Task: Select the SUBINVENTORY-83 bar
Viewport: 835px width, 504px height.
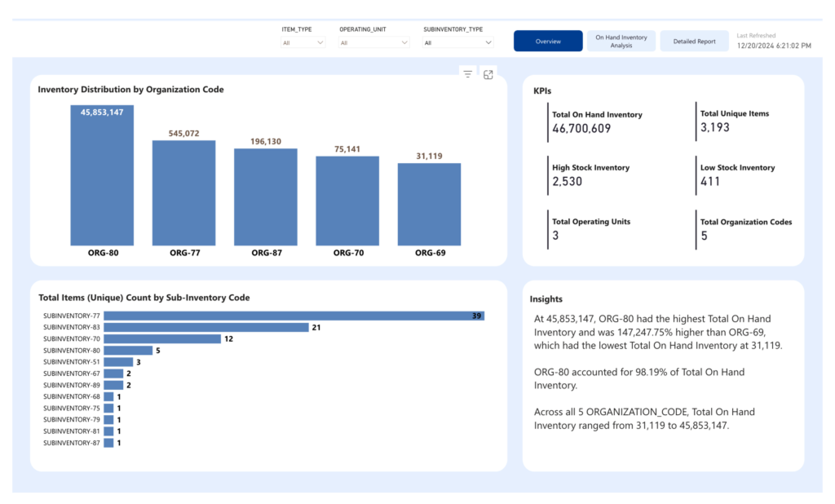Action: click(206, 327)
